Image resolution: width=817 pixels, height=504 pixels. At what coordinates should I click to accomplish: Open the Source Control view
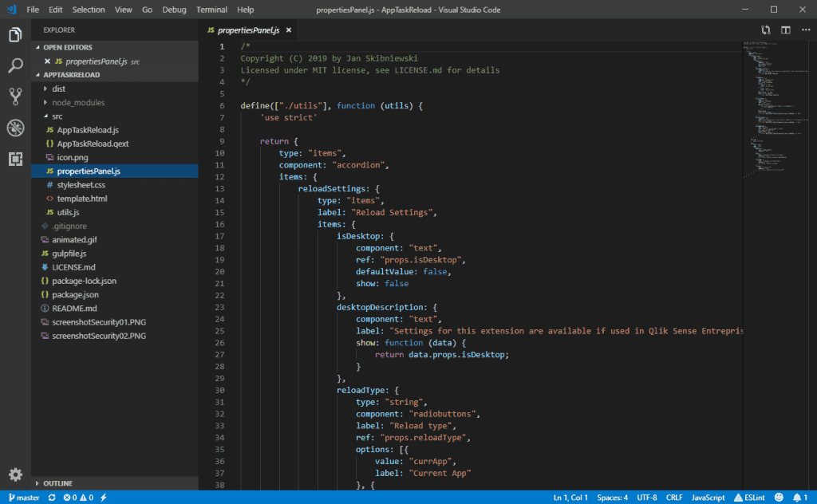coord(15,97)
